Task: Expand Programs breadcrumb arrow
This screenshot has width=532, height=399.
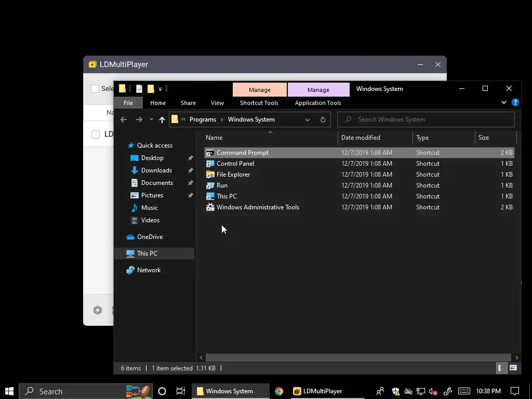Action: [222, 119]
